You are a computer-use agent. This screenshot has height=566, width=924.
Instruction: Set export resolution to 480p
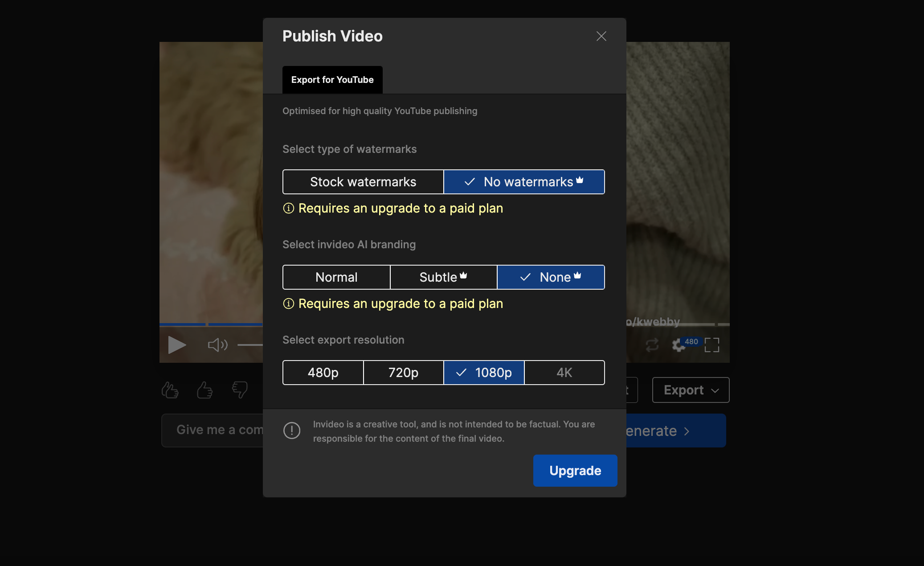coord(323,373)
